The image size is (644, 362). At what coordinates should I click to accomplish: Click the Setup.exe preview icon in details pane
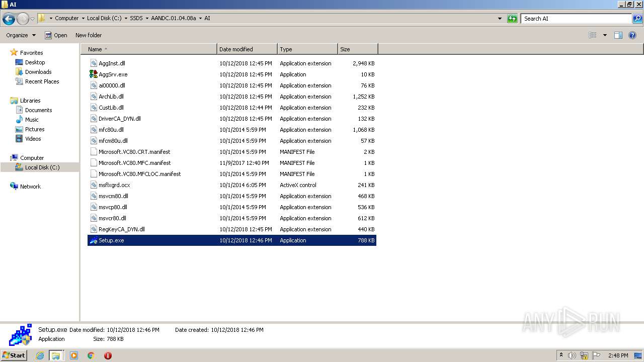tap(21, 335)
